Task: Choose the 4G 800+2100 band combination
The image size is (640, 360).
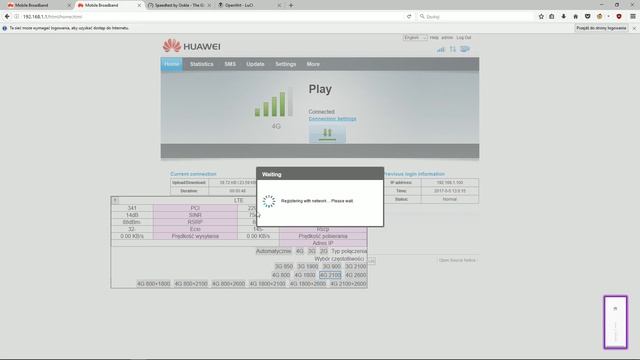Action: (191, 284)
